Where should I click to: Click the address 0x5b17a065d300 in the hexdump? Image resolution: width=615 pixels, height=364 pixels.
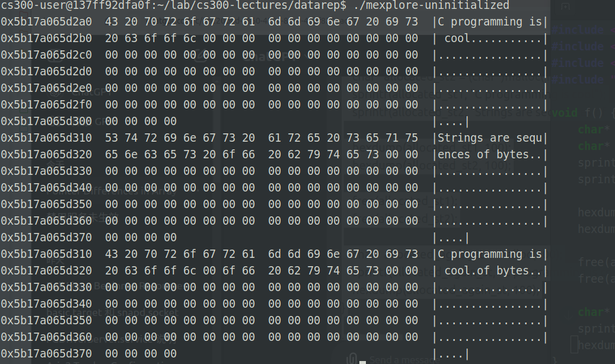coord(46,122)
